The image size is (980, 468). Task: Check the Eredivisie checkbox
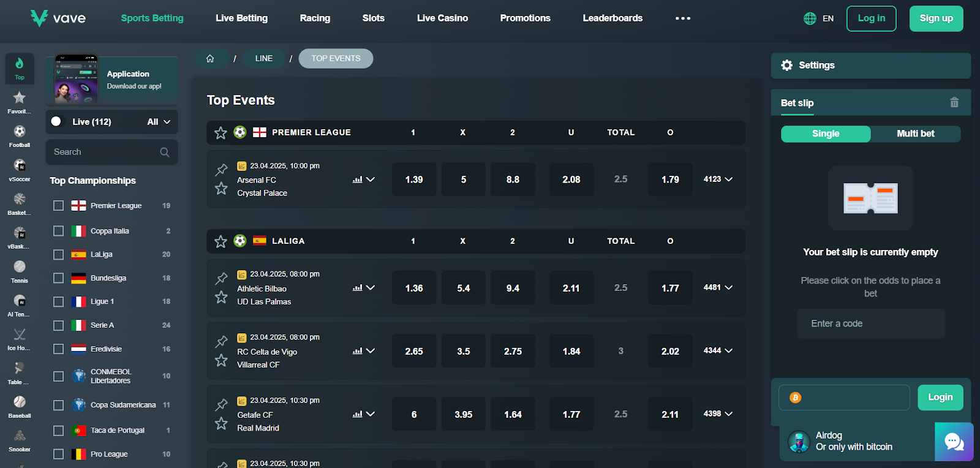pos(58,349)
